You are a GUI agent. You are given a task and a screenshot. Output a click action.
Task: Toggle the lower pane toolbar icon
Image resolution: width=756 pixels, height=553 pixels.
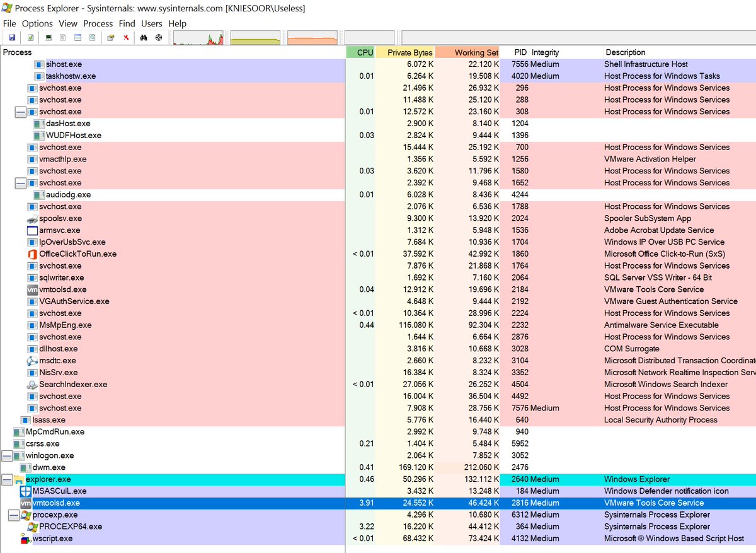(77, 38)
